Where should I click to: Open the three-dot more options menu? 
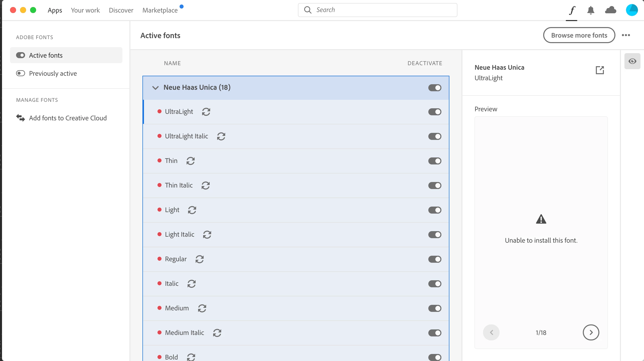pyautogui.click(x=626, y=35)
